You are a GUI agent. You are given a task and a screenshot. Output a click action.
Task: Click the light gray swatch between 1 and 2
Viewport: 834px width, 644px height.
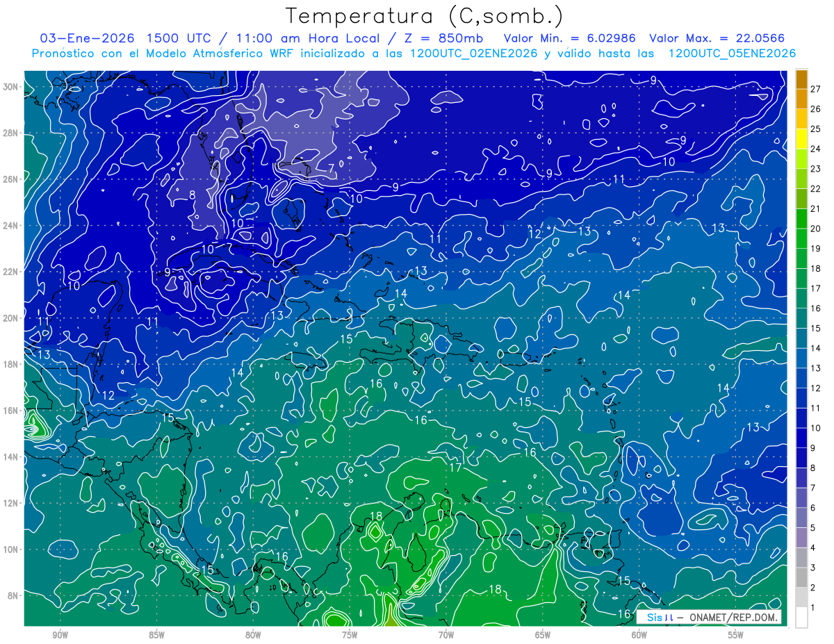(x=802, y=597)
